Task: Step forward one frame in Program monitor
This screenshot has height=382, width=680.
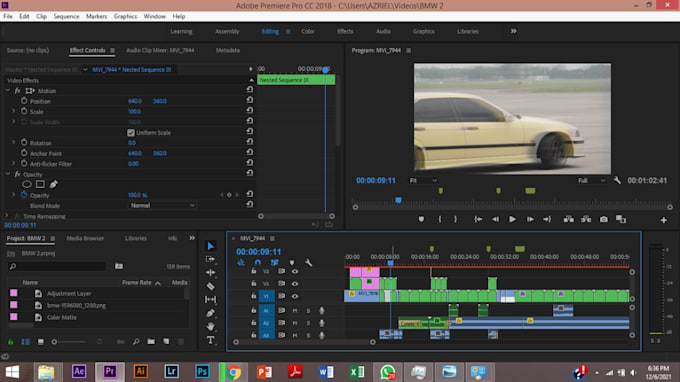Action: pyautogui.click(x=530, y=219)
